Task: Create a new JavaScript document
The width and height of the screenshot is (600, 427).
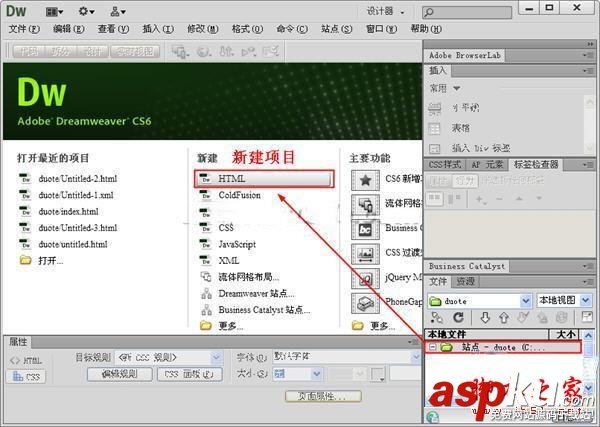Action: [237, 244]
